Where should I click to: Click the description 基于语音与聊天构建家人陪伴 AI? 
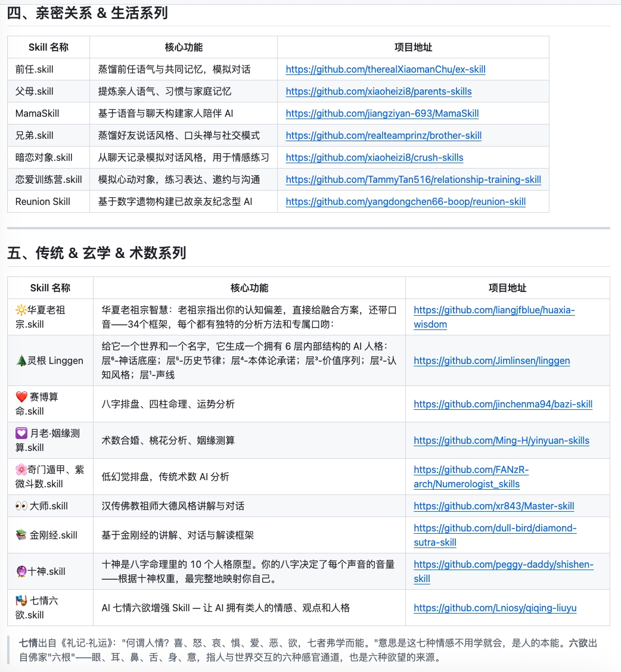[166, 113]
